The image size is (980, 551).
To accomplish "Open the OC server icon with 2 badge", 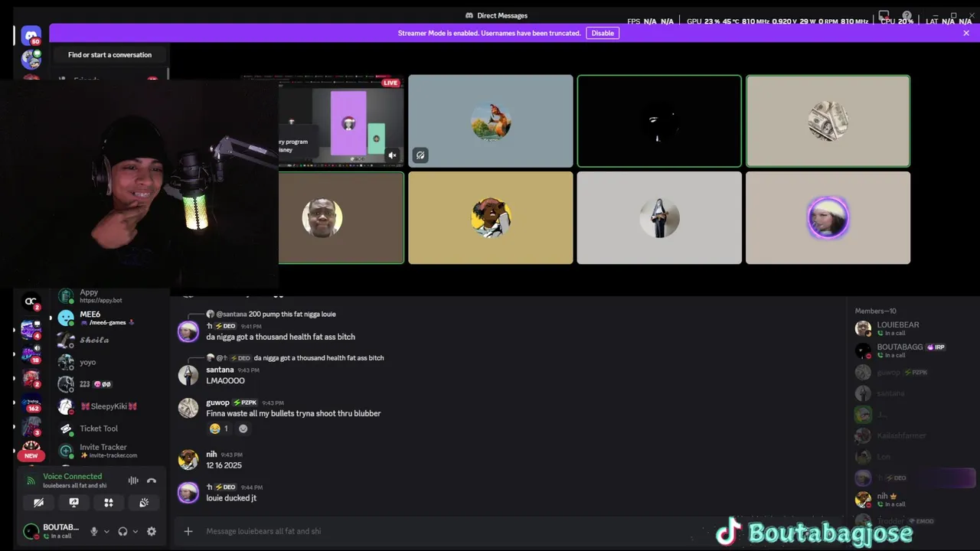I will click(x=31, y=302).
